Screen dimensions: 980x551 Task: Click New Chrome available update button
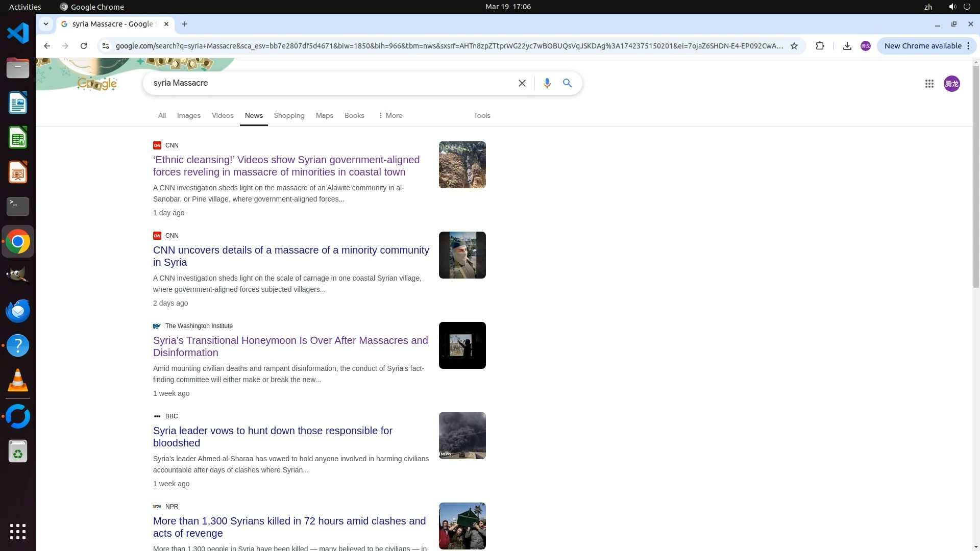coord(922,46)
